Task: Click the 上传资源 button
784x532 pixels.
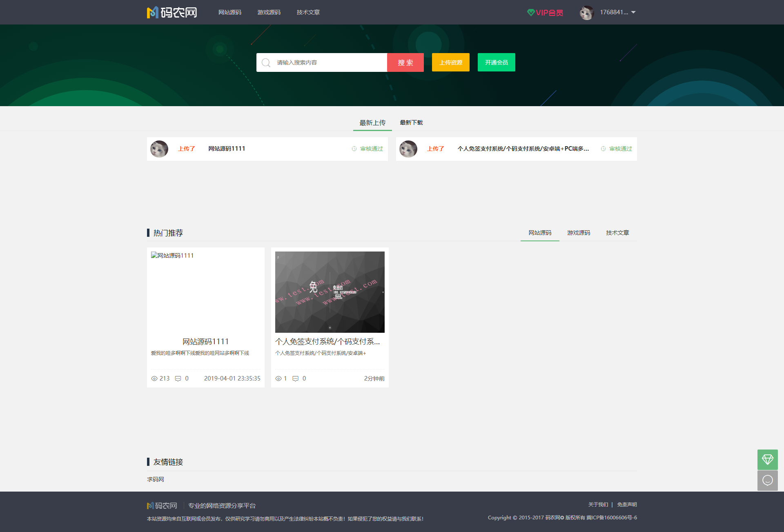Action: point(450,62)
